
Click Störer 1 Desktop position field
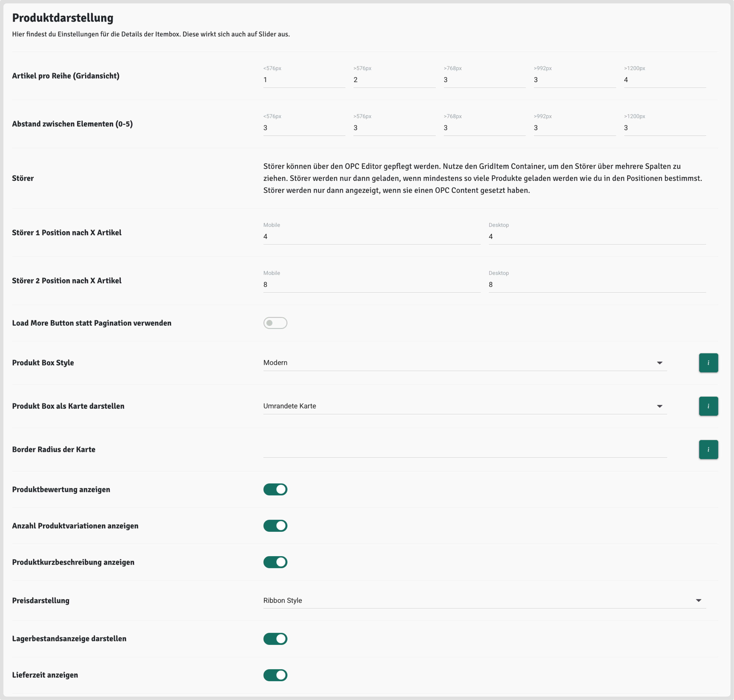597,237
